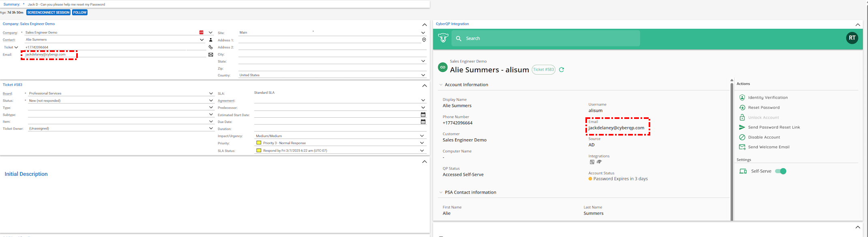Screen dimensions: 868x237
Task: Collapse the Initial Description section
Action: 424,162
